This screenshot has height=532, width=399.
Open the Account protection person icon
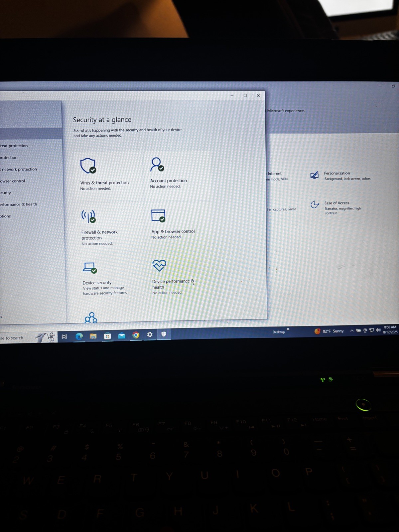click(157, 164)
